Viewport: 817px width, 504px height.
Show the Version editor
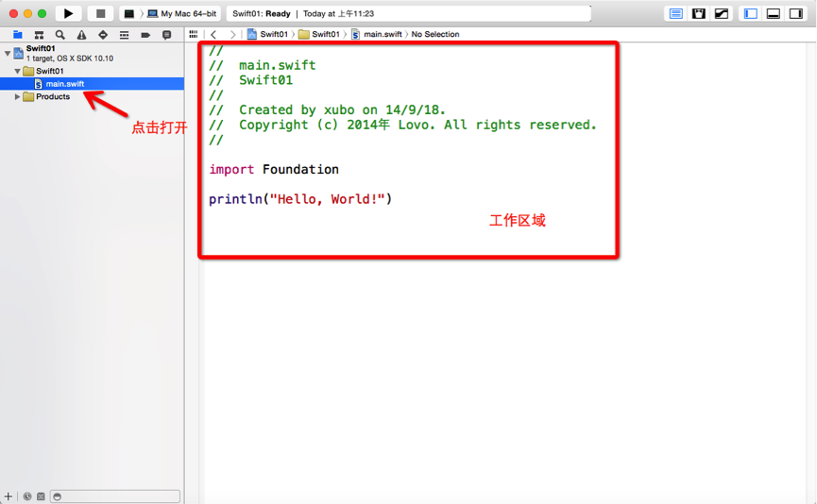(x=722, y=13)
